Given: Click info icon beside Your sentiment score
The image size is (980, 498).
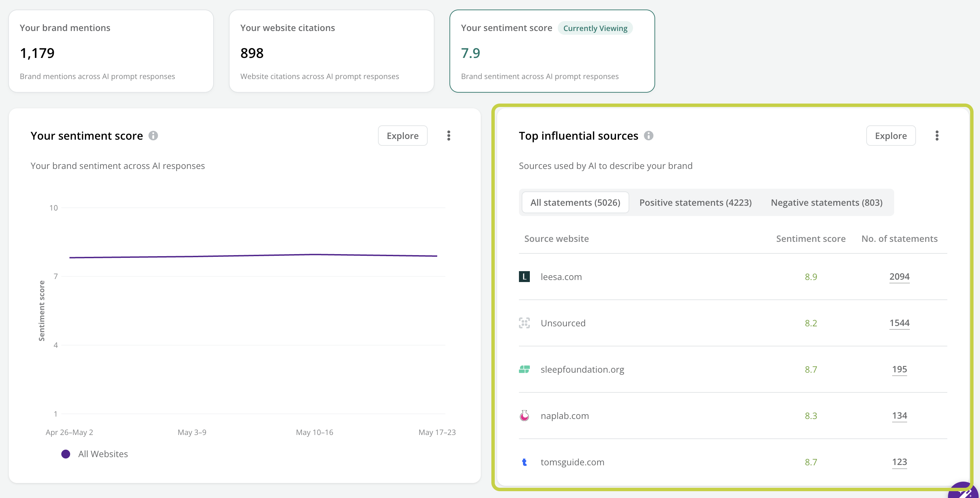Looking at the screenshot, I should pyautogui.click(x=153, y=136).
